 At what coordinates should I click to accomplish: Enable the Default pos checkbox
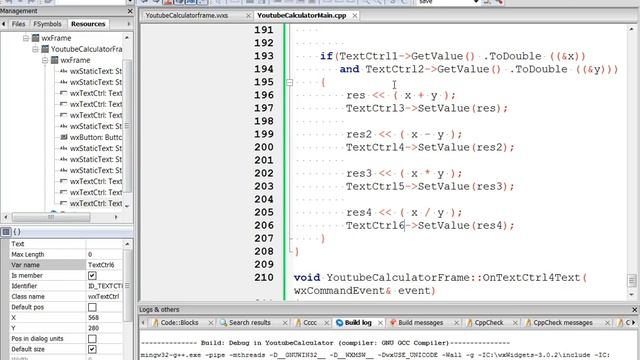coord(92,307)
